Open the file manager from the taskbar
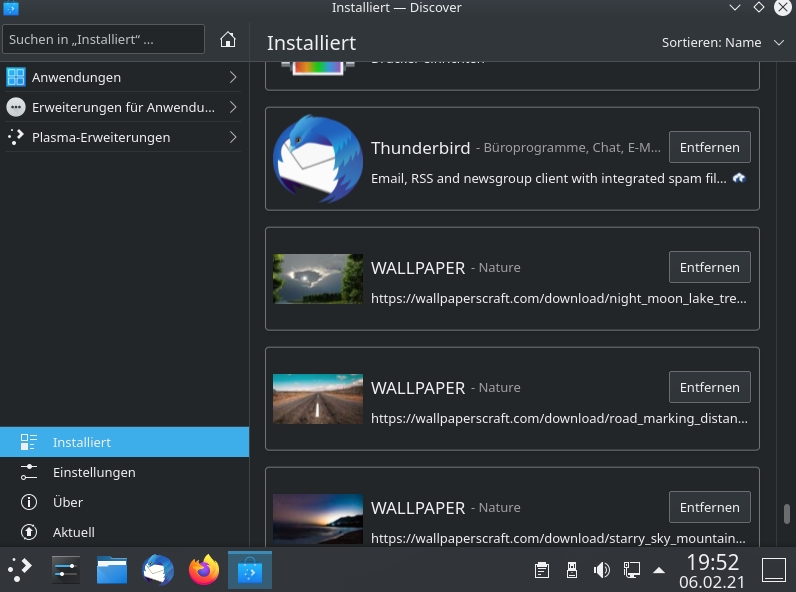The image size is (796, 592). 112,570
